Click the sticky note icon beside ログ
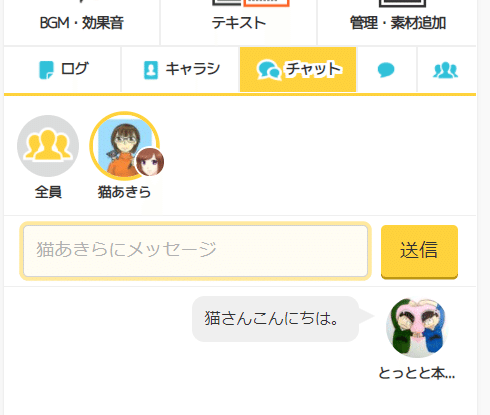This screenshot has height=415, width=490. [46, 70]
